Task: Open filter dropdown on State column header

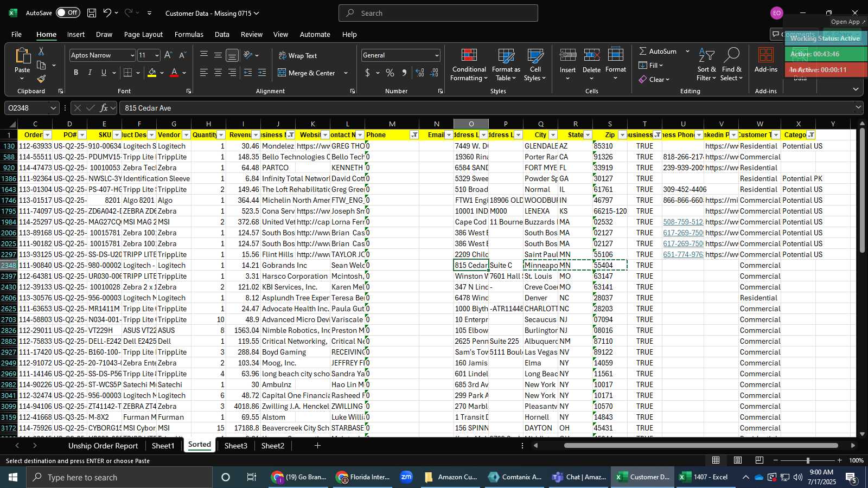Action: 588,135
